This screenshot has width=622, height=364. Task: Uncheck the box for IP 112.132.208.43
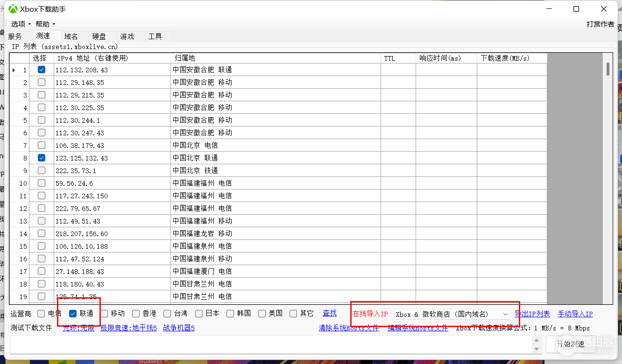tap(42, 70)
